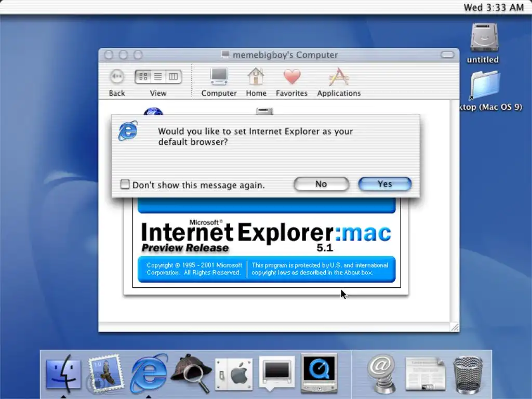Switch to column view in Finder toolbar
The width and height of the screenshot is (532, 399).
tap(174, 76)
